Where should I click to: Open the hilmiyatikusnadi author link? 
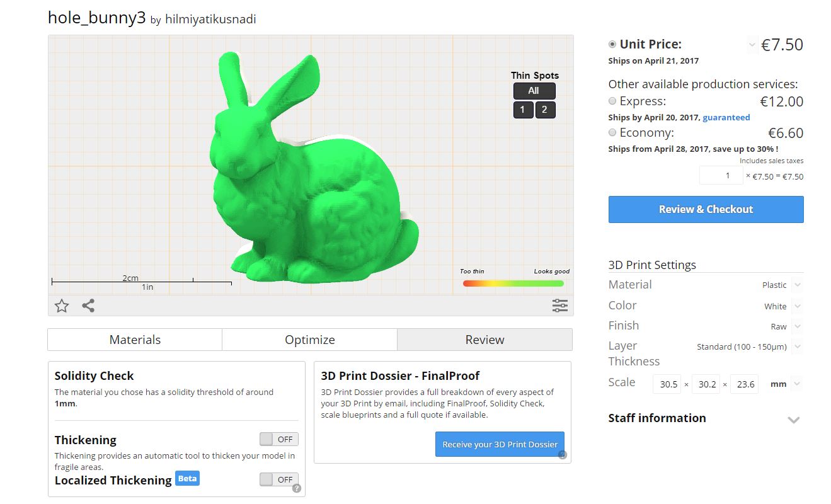pyautogui.click(x=210, y=20)
